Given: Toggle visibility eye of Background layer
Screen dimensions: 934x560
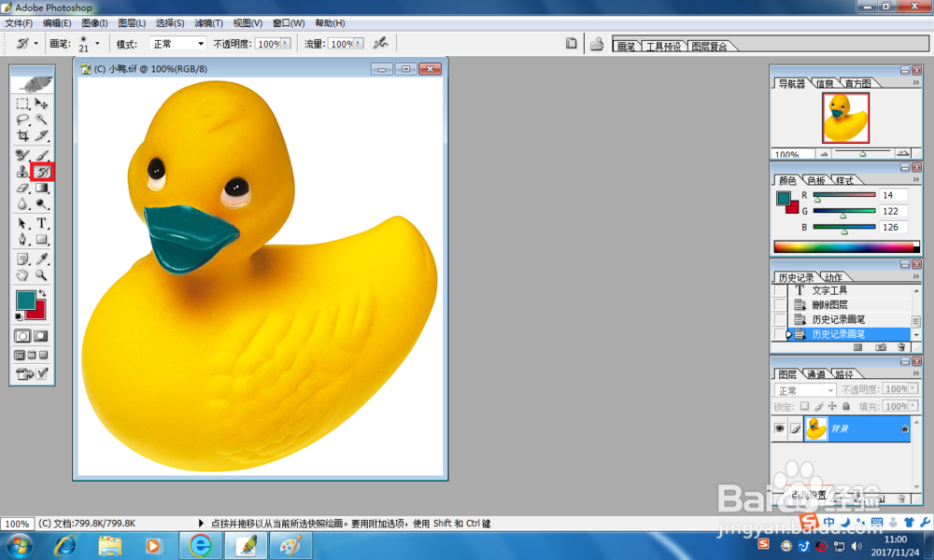Looking at the screenshot, I should (779, 428).
